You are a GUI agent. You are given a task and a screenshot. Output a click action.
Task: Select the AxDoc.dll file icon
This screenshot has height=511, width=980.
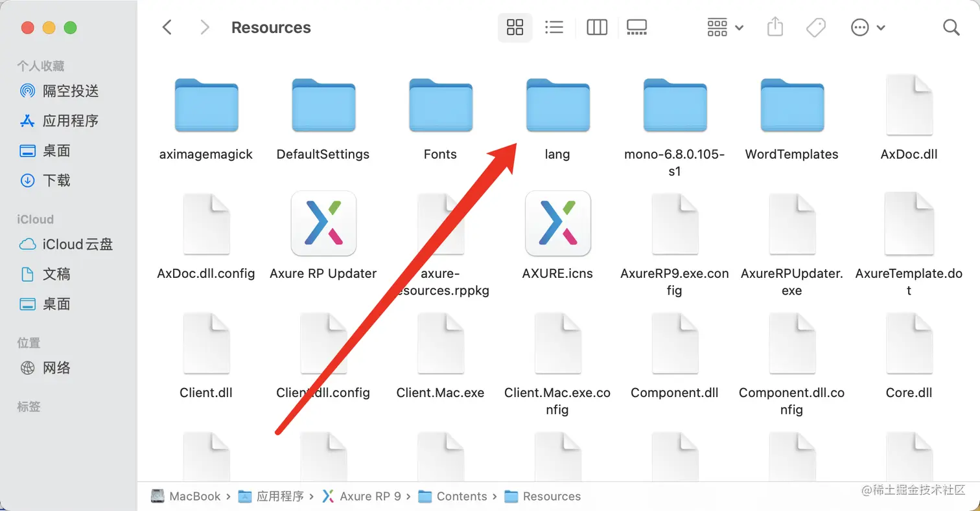(x=909, y=105)
